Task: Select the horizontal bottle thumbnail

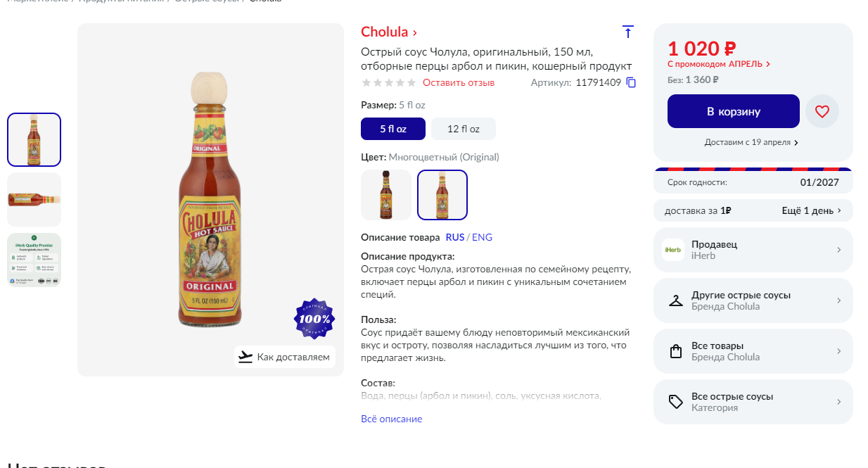Action: pos(34,199)
